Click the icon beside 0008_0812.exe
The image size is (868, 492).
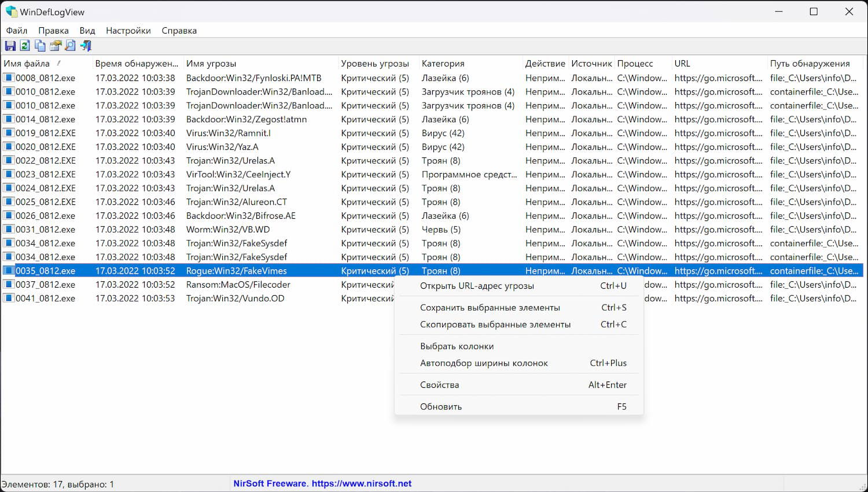coord(9,78)
